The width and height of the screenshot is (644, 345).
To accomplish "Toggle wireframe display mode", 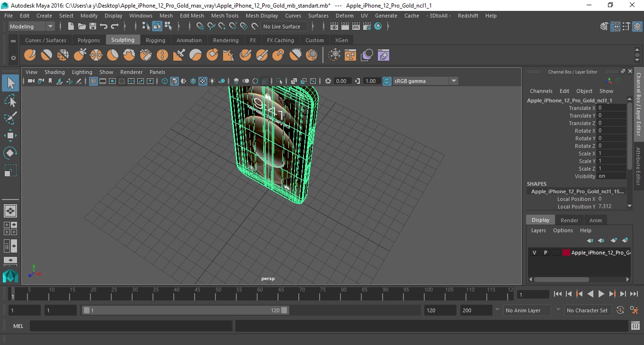I will pos(165,81).
